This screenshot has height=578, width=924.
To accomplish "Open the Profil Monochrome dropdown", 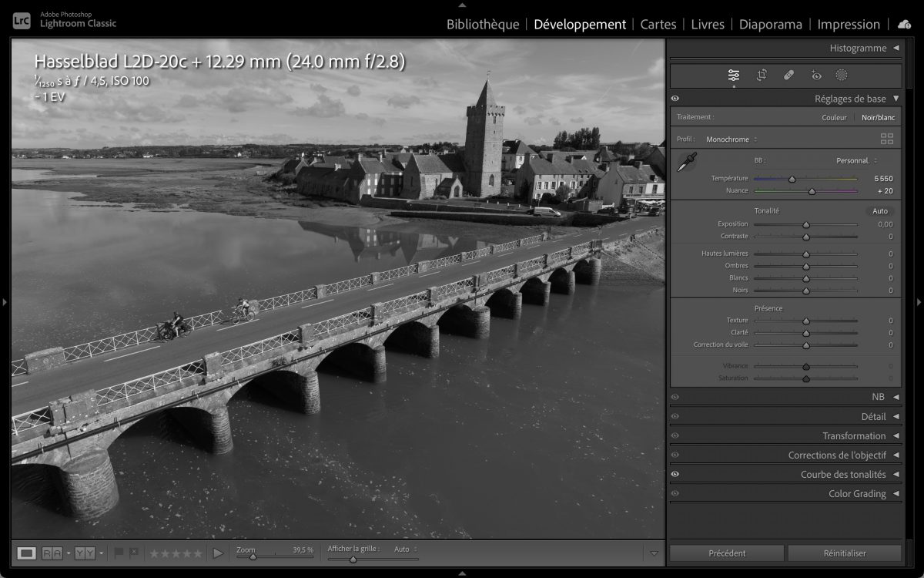I will pos(731,139).
